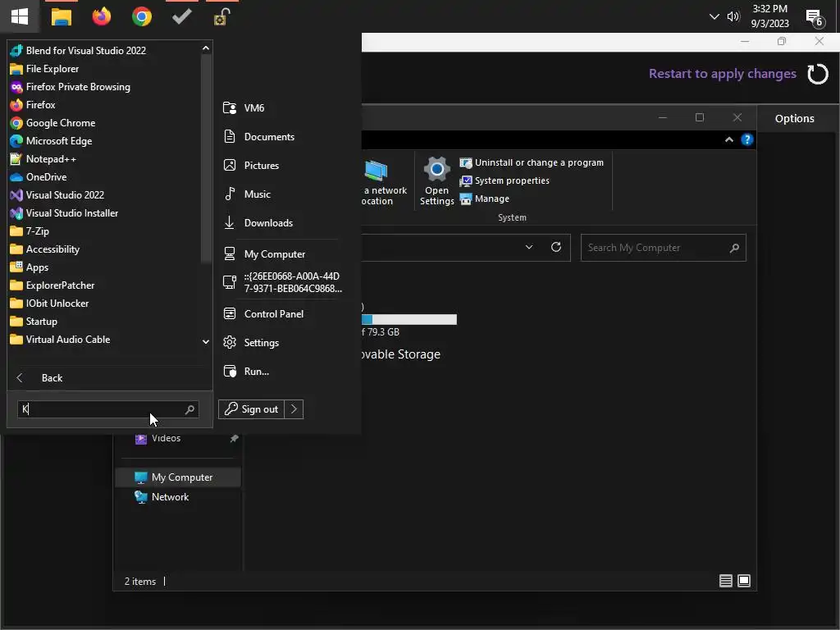Click Restart to apply changes
840x630 pixels.
point(722,73)
